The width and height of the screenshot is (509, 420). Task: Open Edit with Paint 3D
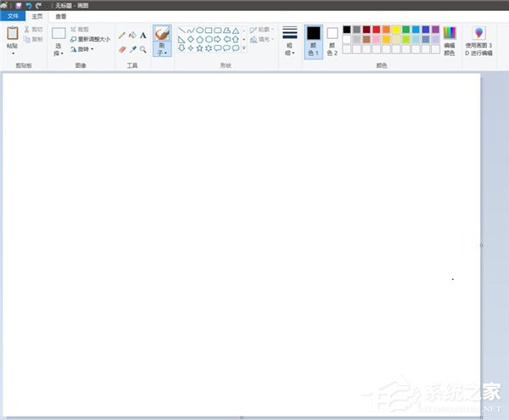478,41
